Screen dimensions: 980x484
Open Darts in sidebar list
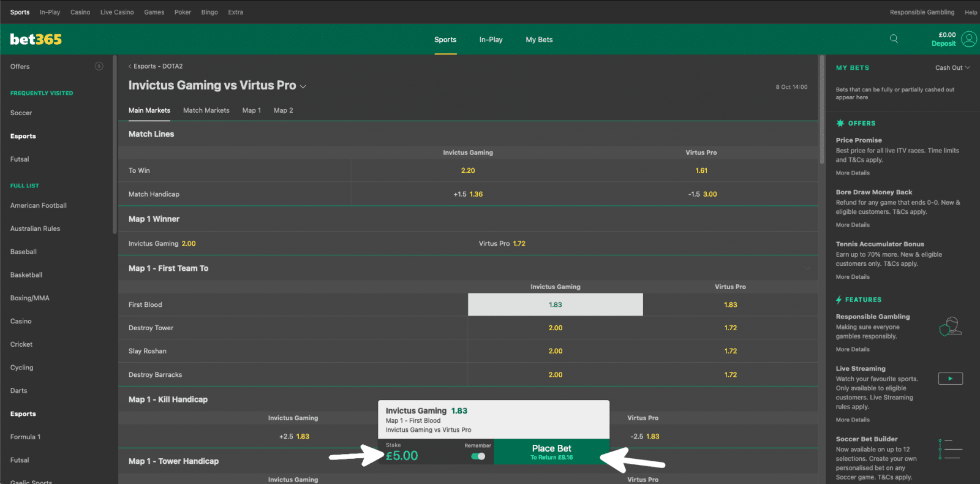[19, 390]
